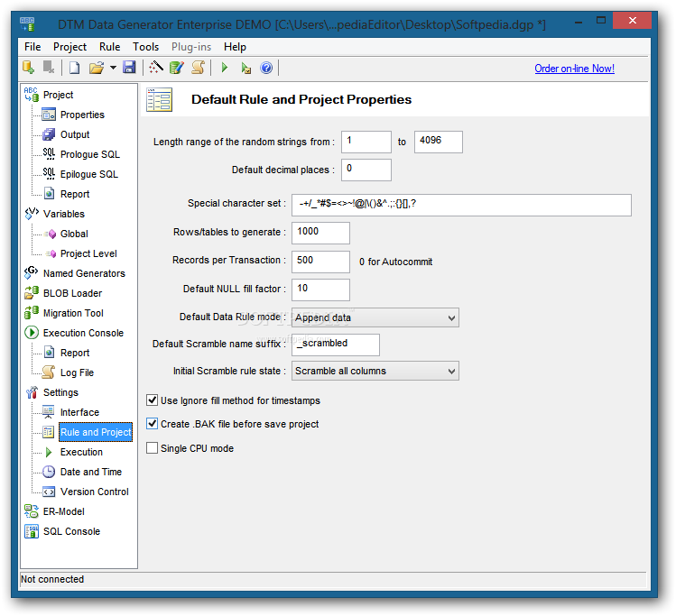Open Execution settings page

pyautogui.click(x=81, y=452)
